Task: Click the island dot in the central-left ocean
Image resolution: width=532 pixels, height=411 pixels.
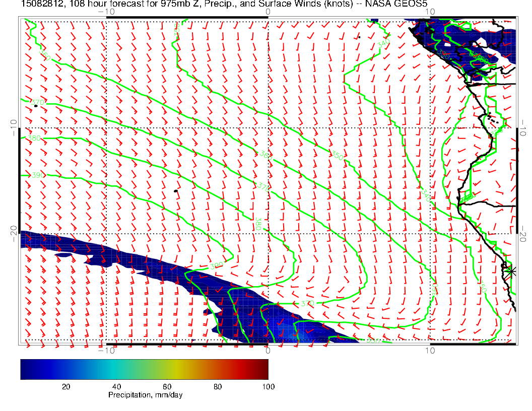Action: [175, 191]
